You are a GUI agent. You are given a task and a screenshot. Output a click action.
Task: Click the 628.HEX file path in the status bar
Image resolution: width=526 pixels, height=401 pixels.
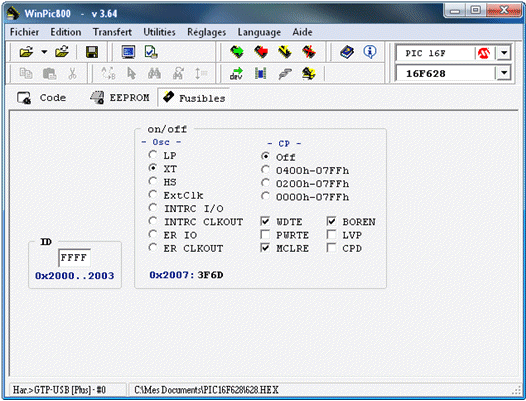point(206,390)
